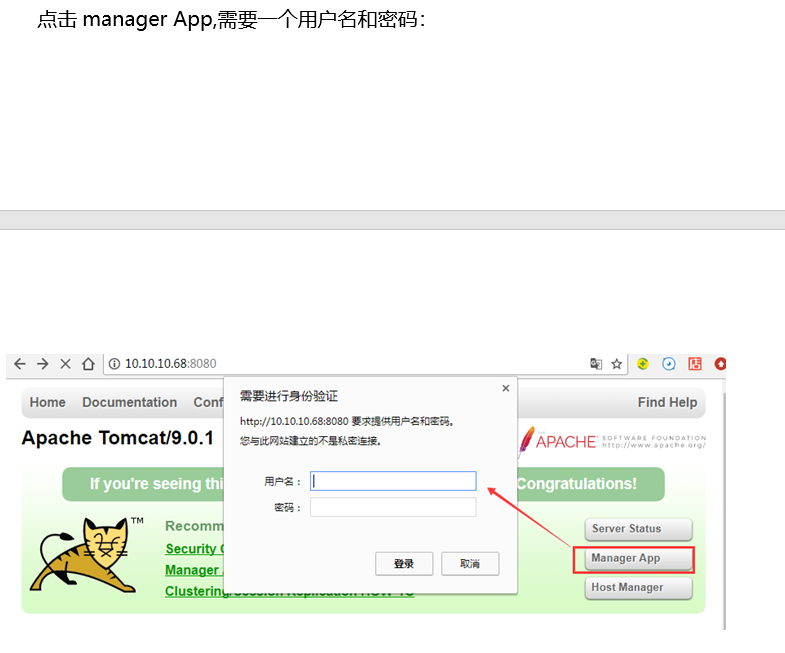This screenshot has height=653, width=785.
Task: Select Documentation in Tomcat navigation
Action: click(x=130, y=402)
